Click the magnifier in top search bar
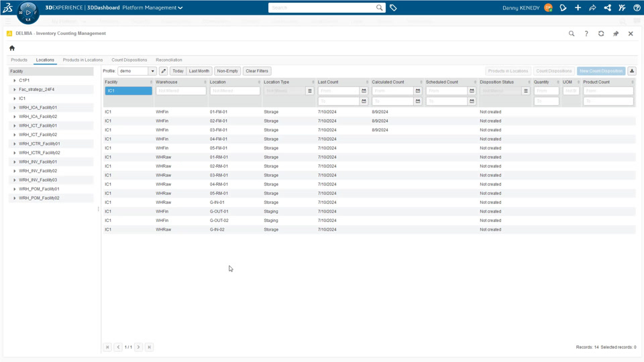644x362 pixels. [380, 7]
